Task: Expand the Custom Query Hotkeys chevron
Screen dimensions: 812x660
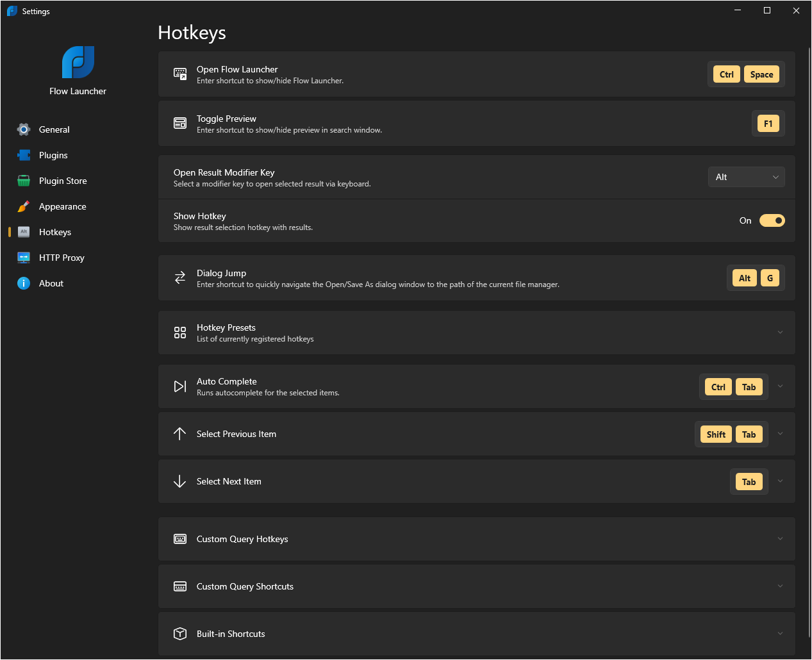Action: pyautogui.click(x=780, y=539)
